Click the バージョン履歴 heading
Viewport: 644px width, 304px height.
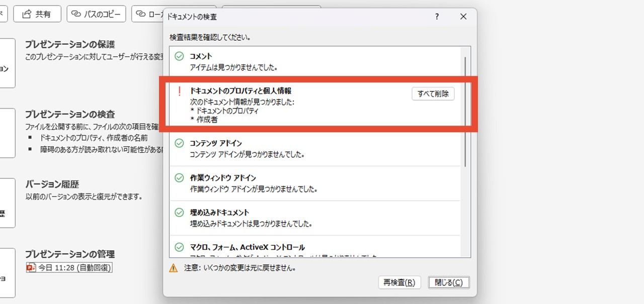pyautogui.click(x=52, y=184)
